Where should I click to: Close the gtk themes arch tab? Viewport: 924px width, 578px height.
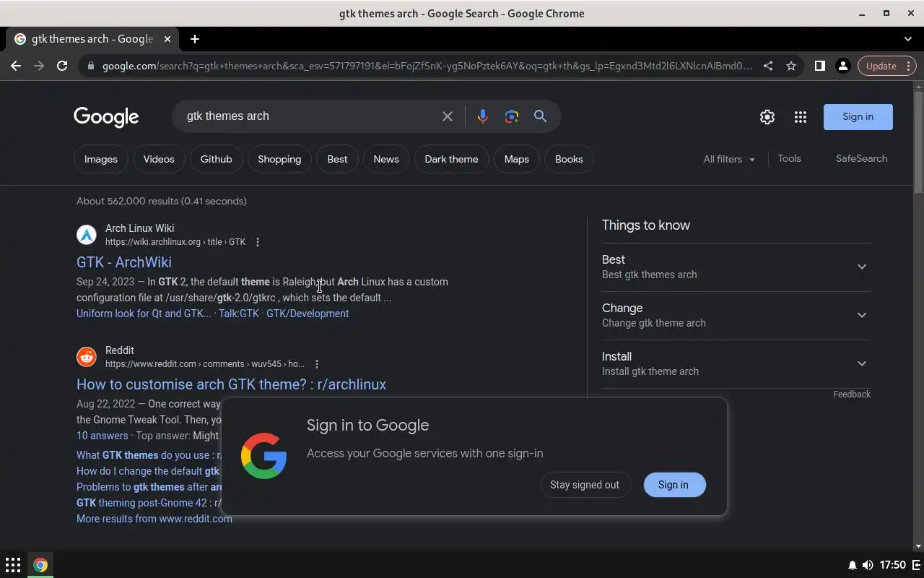[167, 39]
